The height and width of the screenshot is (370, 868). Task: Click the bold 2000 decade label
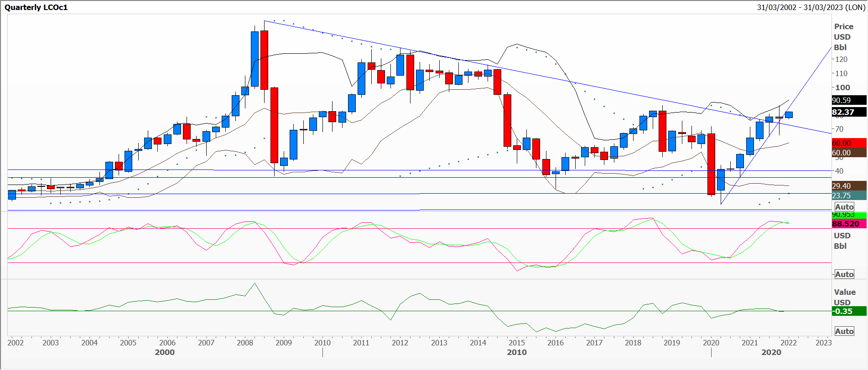coord(165,352)
